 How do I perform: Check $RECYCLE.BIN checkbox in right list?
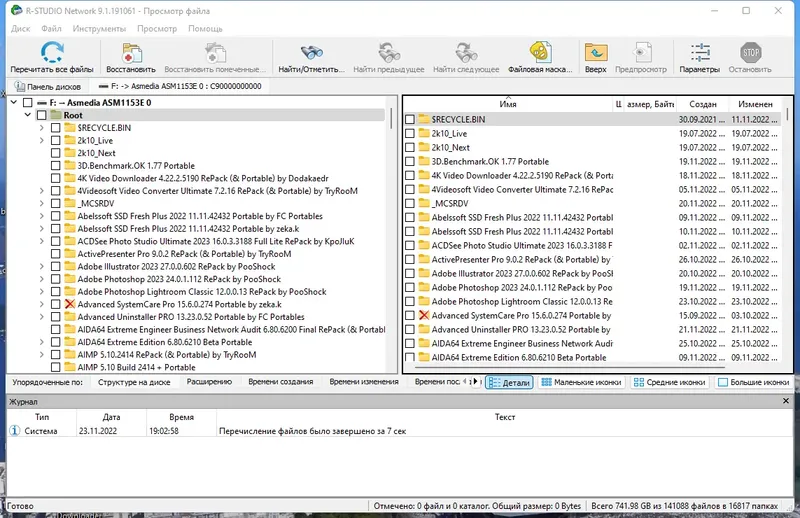(410, 119)
